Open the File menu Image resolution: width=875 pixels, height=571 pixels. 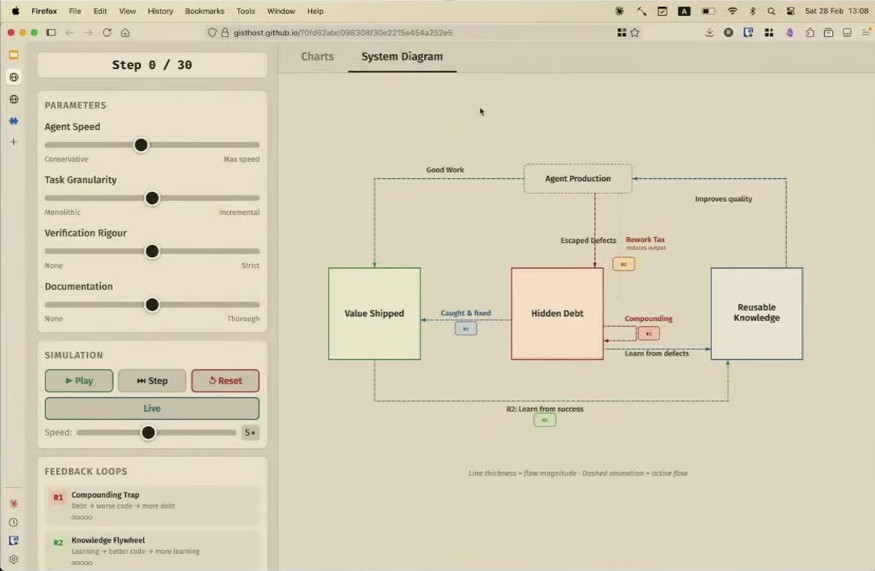click(x=75, y=11)
